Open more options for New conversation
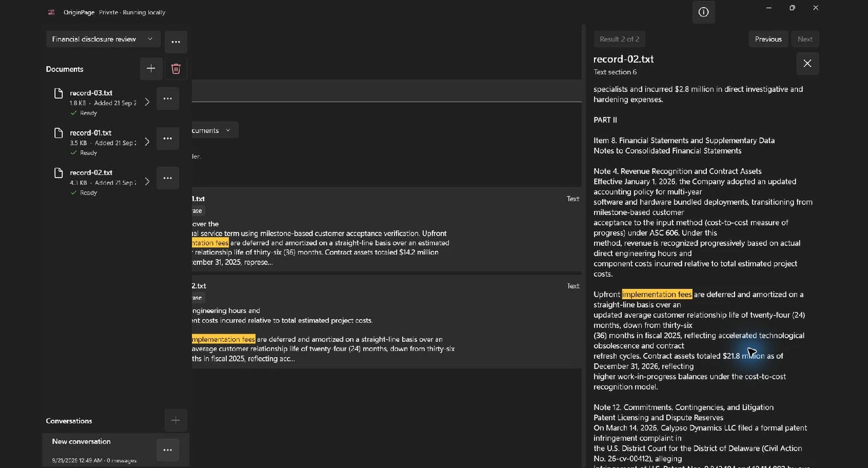This screenshot has width=868, height=468. pos(168,450)
